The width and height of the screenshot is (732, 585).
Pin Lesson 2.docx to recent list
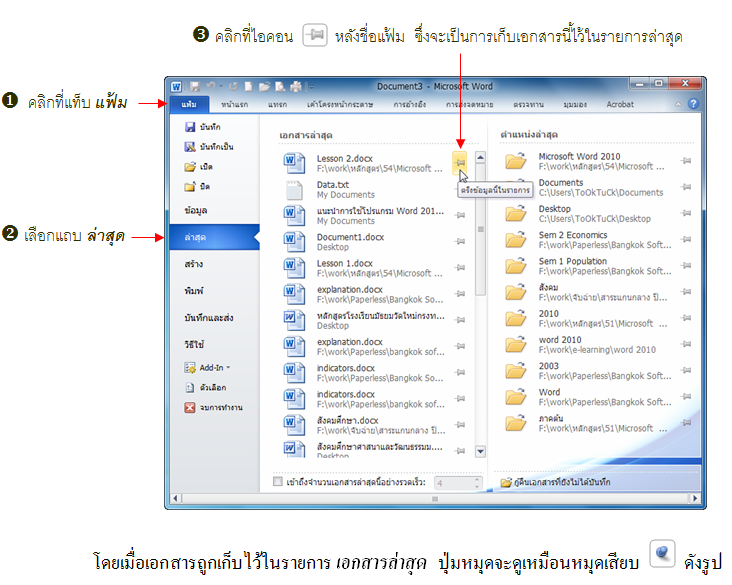[x=460, y=162]
